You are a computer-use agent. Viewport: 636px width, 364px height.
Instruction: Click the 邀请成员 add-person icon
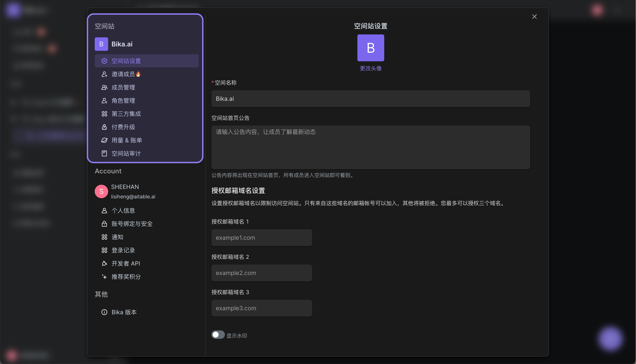click(104, 74)
